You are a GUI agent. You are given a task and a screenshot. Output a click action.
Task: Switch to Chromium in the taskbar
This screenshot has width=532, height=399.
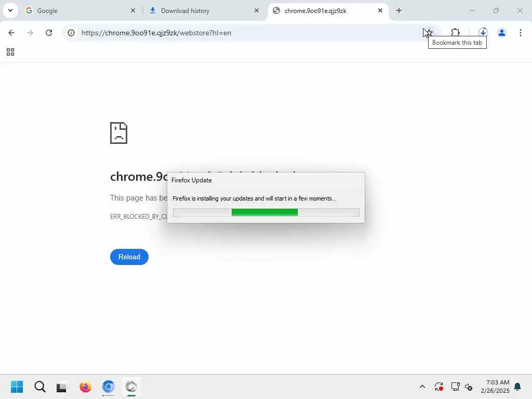pos(109,387)
